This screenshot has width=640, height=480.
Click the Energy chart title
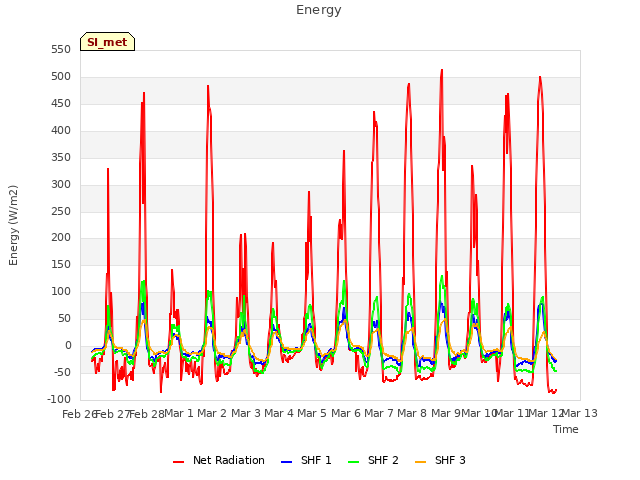[x=319, y=10]
